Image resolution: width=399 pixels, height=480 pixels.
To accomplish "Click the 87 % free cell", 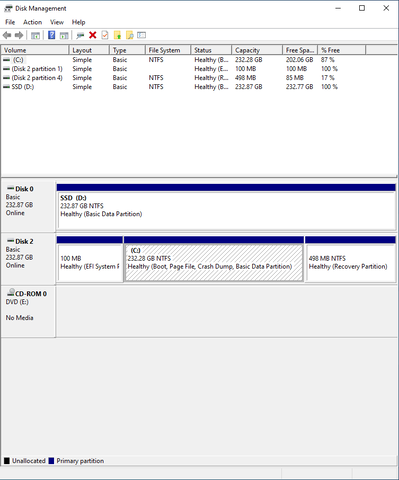I will [x=328, y=60].
